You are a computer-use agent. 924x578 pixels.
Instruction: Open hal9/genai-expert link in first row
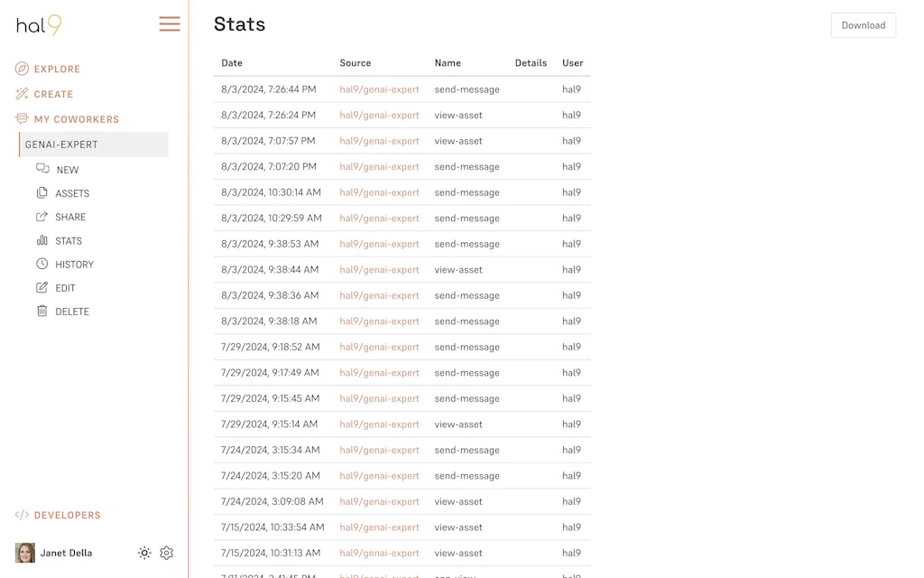(379, 89)
